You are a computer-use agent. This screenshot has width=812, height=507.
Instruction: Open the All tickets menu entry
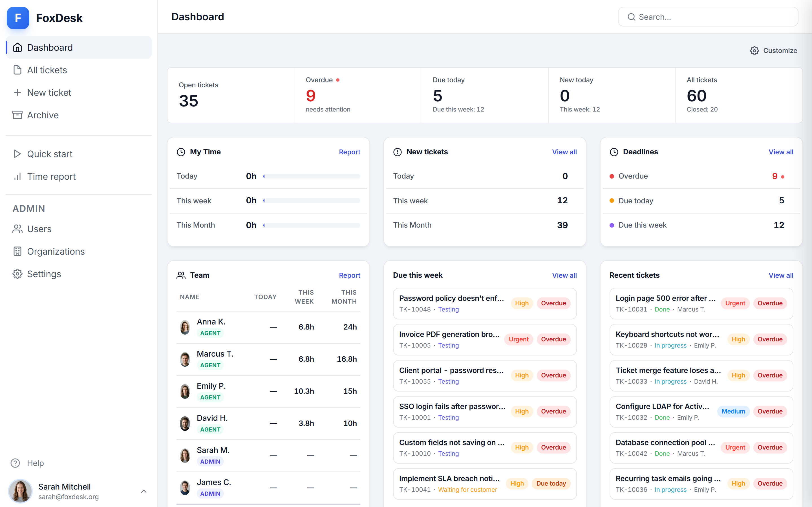tap(47, 70)
